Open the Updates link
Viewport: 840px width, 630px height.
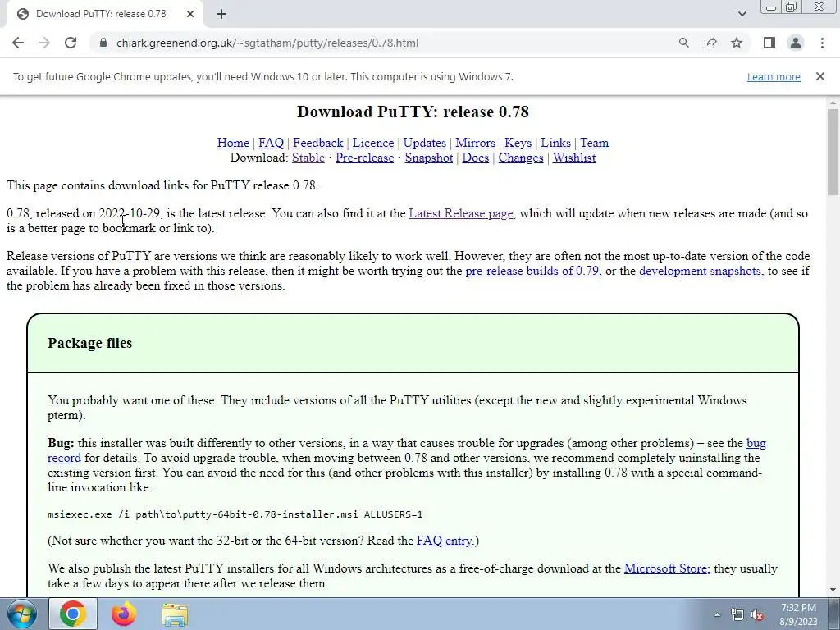tap(425, 143)
